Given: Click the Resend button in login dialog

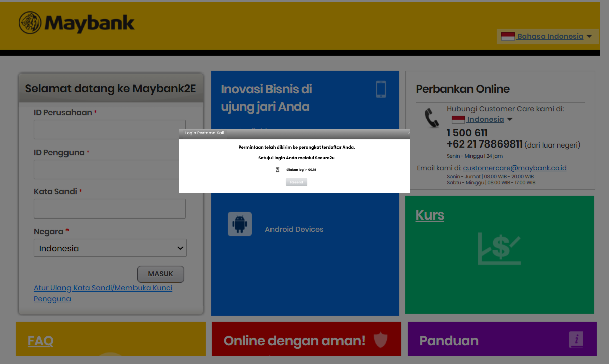Looking at the screenshot, I should coord(296,182).
